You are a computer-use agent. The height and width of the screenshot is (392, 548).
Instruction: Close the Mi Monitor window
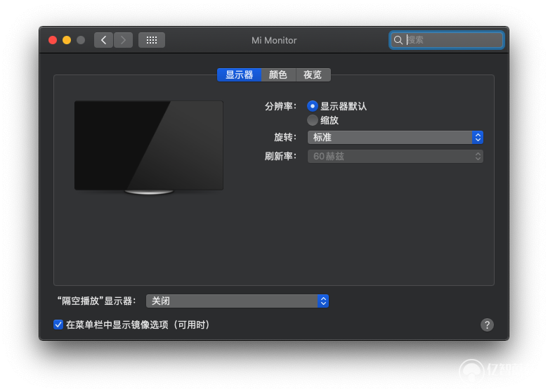[x=53, y=40]
